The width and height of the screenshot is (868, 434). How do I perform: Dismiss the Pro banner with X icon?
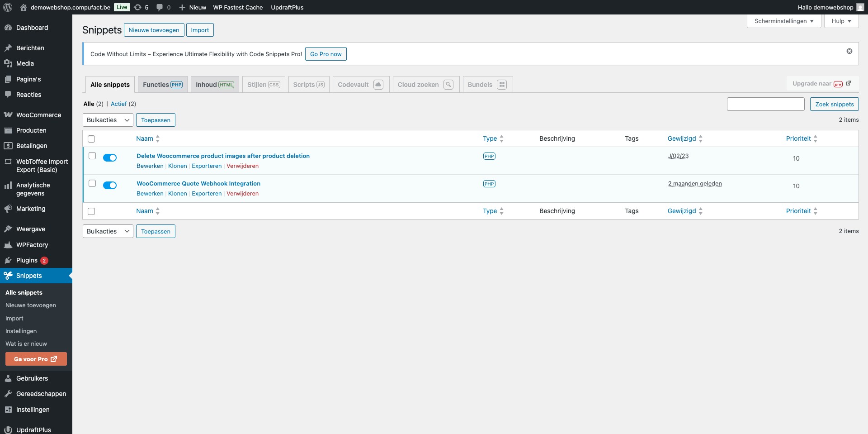click(x=849, y=51)
